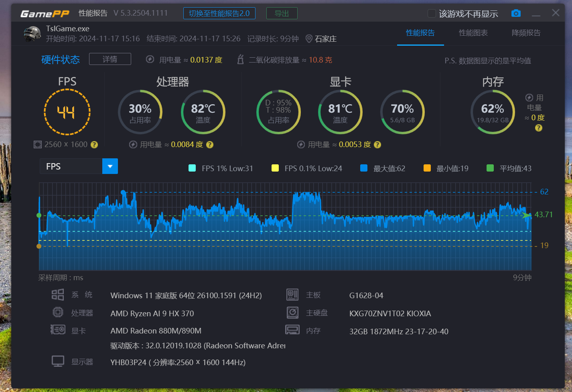Switch to the 性能报告 tab
The height and width of the screenshot is (392, 572).
pos(420,33)
